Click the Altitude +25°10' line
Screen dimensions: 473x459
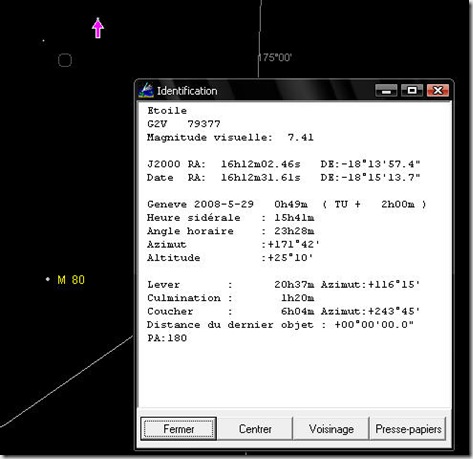pyautogui.click(x=230, y=258)
